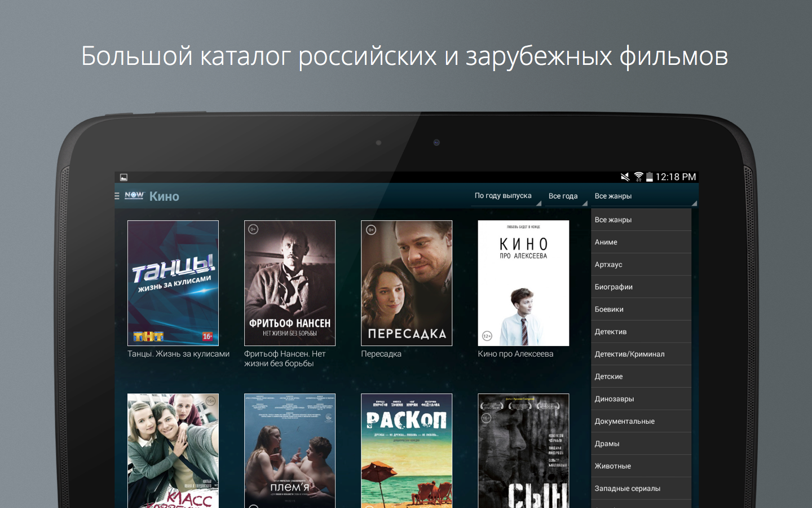
Task: Select the 'Детектив' genre
Action: tap(641, 331)
